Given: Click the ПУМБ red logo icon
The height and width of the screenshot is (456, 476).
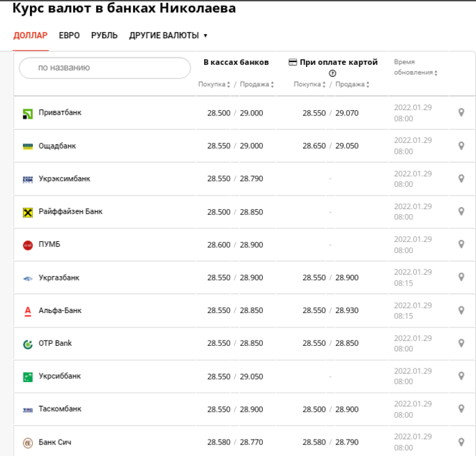Looking at the screenshot, I should (28, 245).
